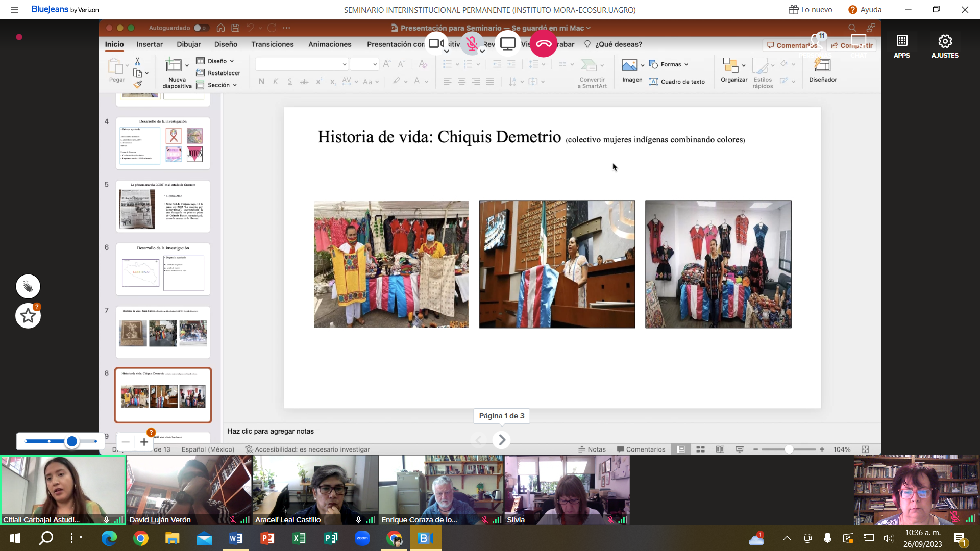Toggle the Notas button in status bar

(592, 449)
